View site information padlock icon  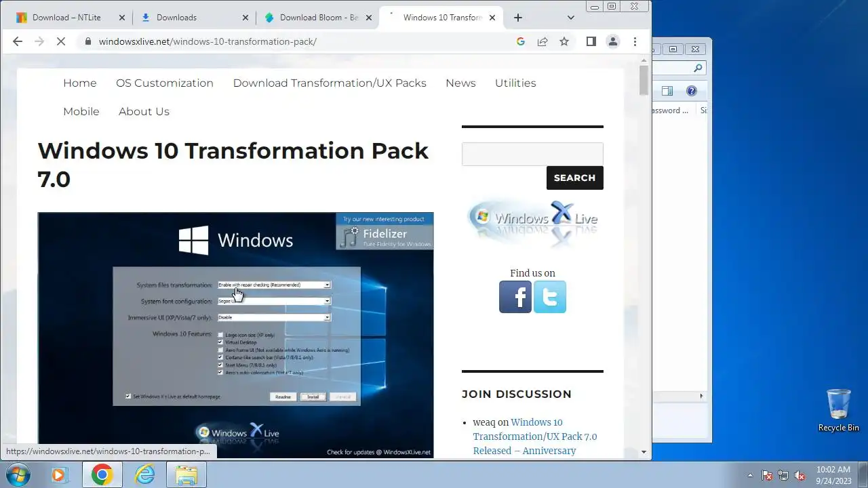tap(87, 41)
